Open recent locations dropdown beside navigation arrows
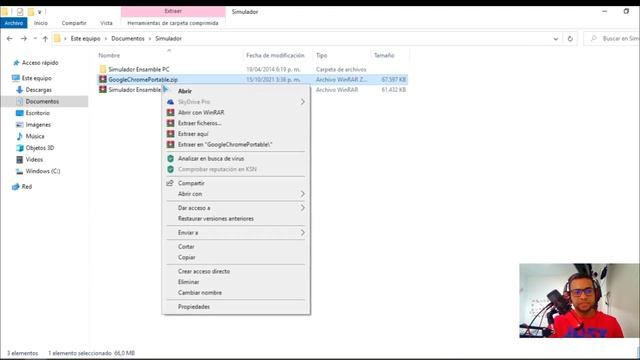Screen dimensions: 640x360 pos(35,38)
